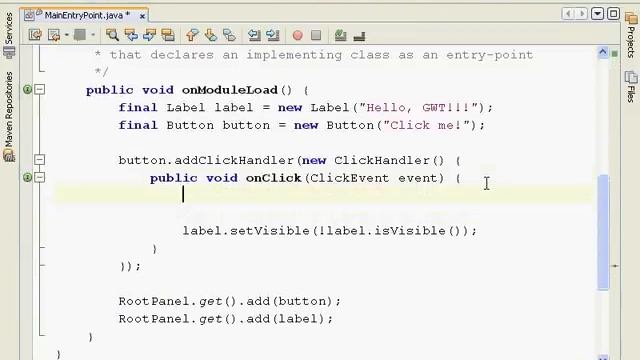Click the editor vertical scrollbar thumb
The image size is (640, 360).
tap(603, 232)
